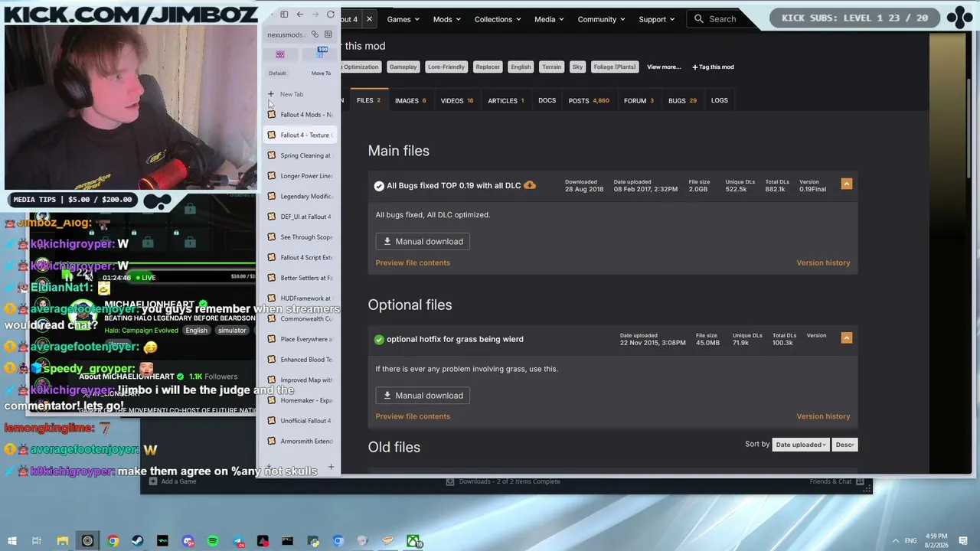Open the DOCS tab
Viewport: 980px width, 551px height.
coord(547,100)
